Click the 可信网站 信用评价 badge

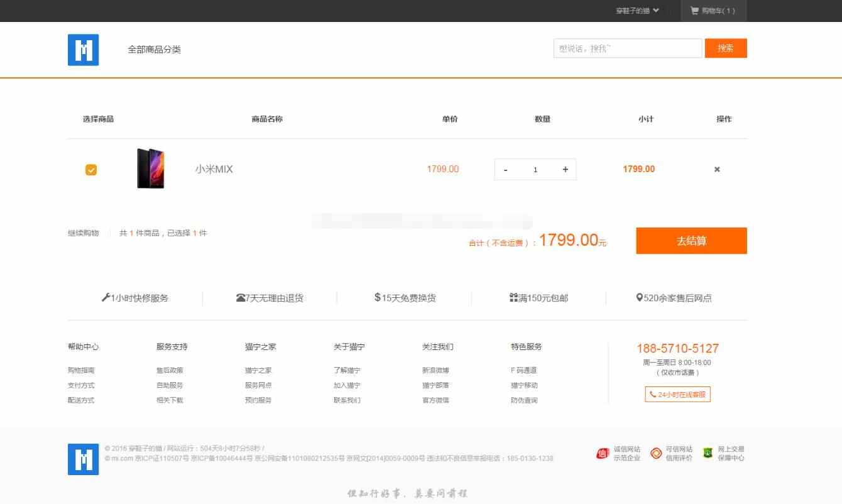coord(671,453)
